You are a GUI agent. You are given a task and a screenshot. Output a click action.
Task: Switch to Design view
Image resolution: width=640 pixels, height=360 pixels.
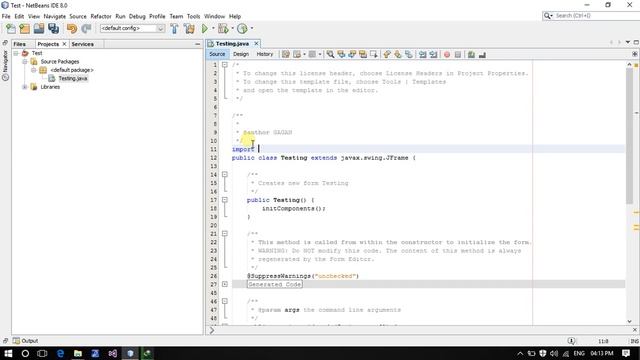241,54
